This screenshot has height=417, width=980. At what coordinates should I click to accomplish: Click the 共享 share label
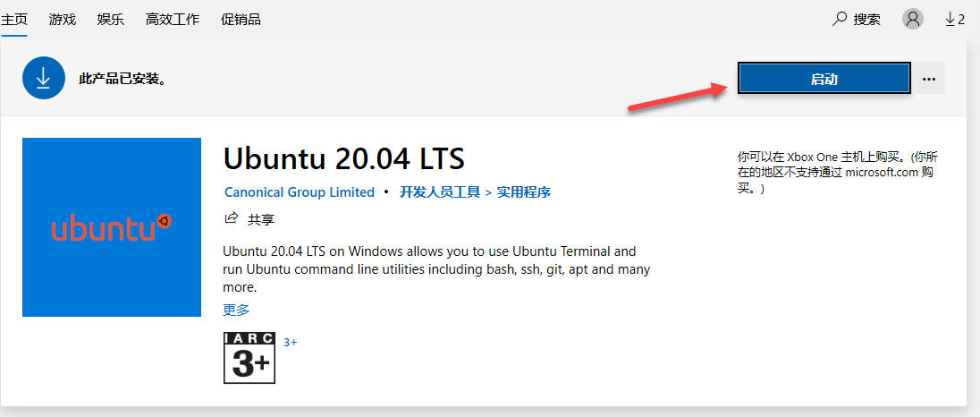(x=261, y=219)
